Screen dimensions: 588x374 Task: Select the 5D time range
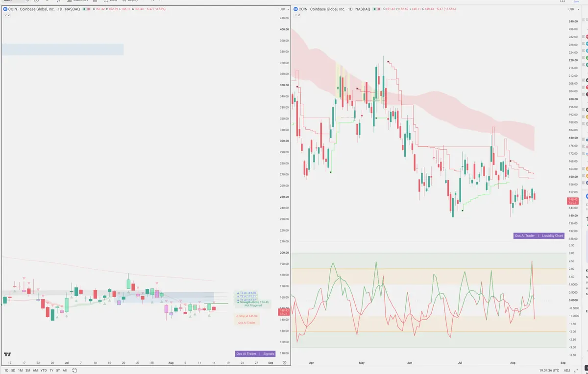click(x=13, y=370)
